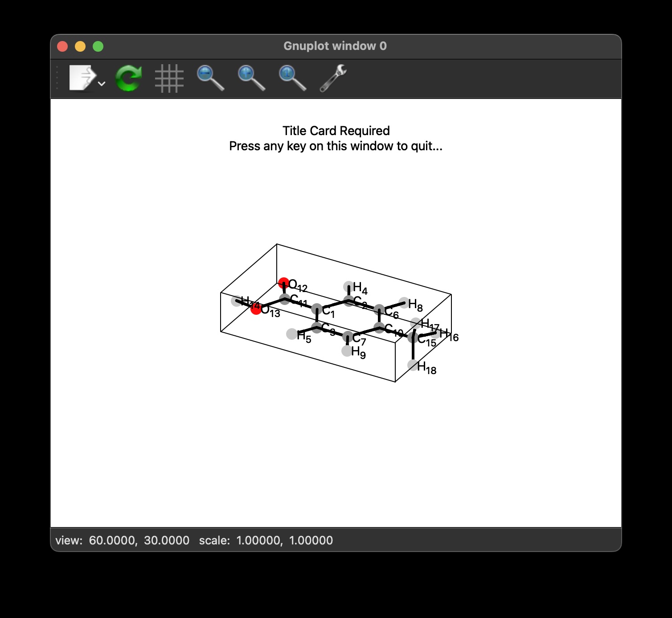This screenshot has height=618, width=672.
Task: Click the plus magnifier zoom icon
Action: tap(251, 78)
